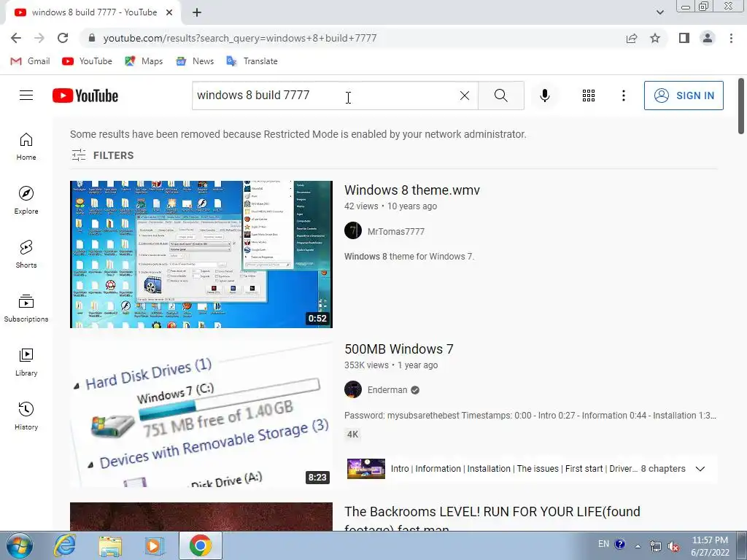
Task: Go back with the browser back arrow
Action: (x=16, y=38)
